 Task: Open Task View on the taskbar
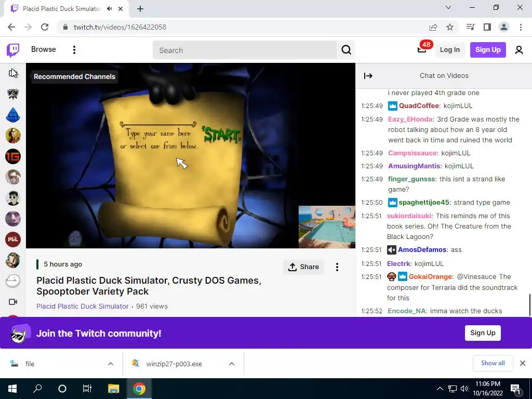tap(87, 389)
